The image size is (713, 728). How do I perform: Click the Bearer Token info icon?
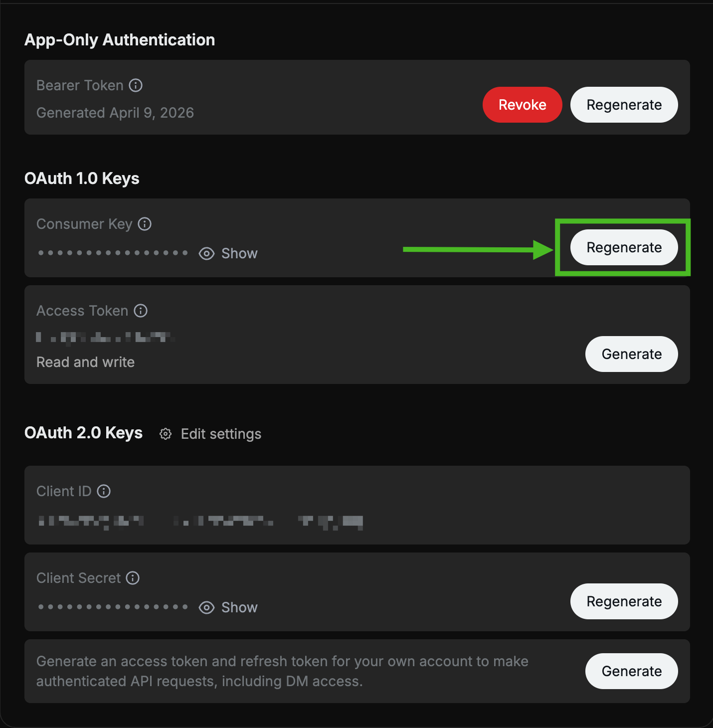coord(136,85)
